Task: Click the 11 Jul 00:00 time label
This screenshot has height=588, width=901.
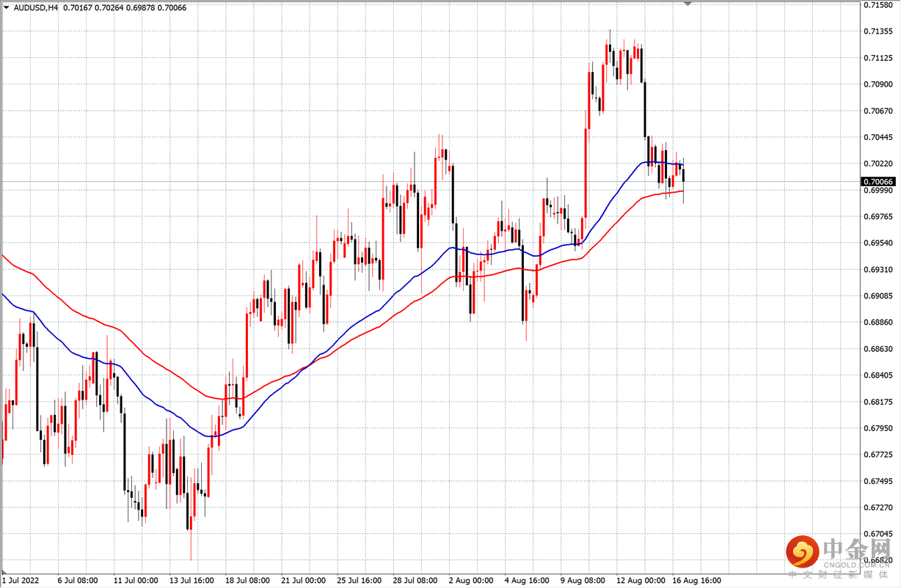Action: coord(136,581)
